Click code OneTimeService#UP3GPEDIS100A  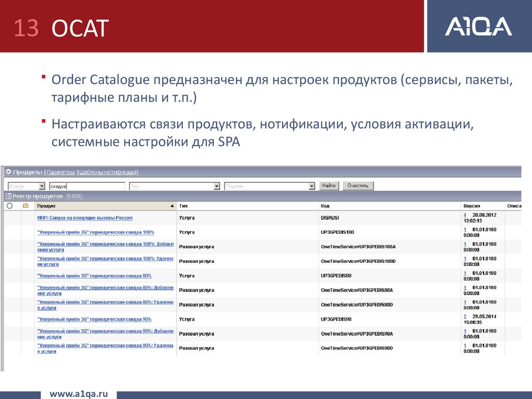[358, 247]
